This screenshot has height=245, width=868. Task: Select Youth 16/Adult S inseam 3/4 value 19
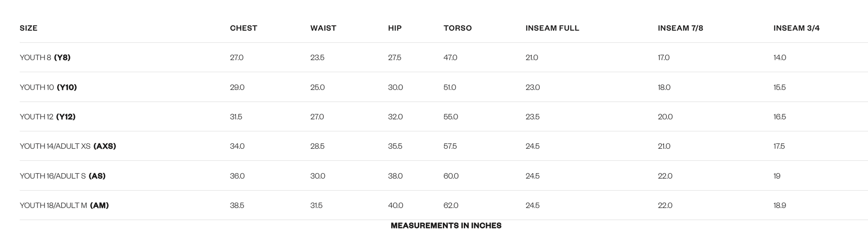(x=777, y=176)
